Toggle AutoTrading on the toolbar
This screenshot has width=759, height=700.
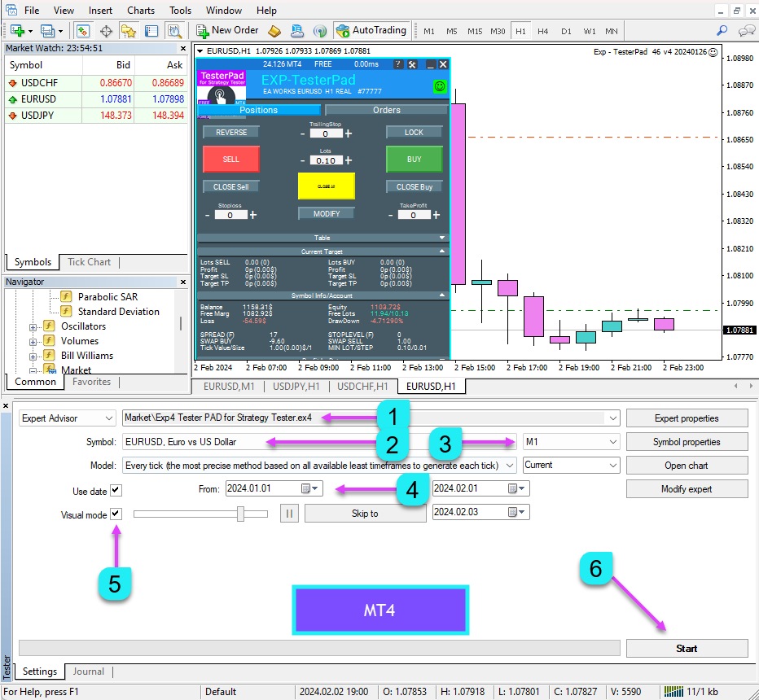click(x=371, y=30)
